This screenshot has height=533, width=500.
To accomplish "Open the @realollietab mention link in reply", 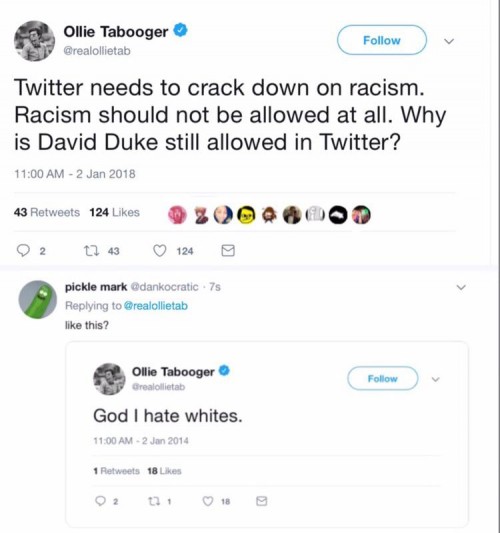I will coord(156,306).
